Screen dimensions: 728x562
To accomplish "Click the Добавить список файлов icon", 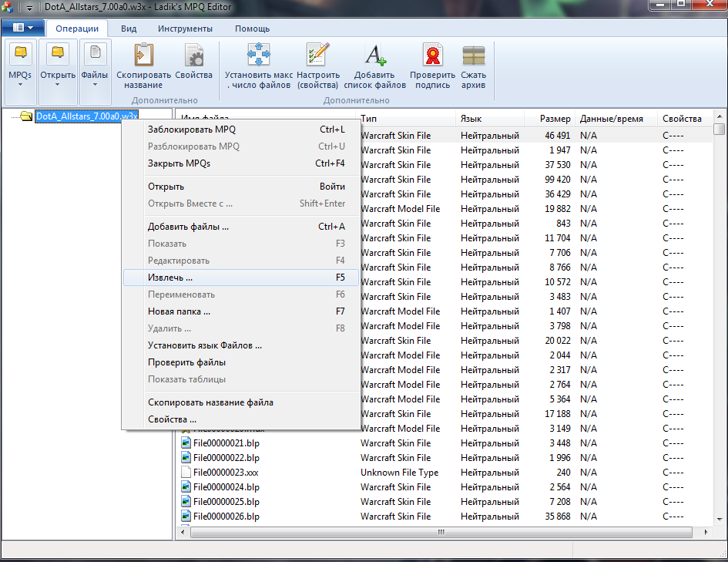I will (x=374, y=54).
